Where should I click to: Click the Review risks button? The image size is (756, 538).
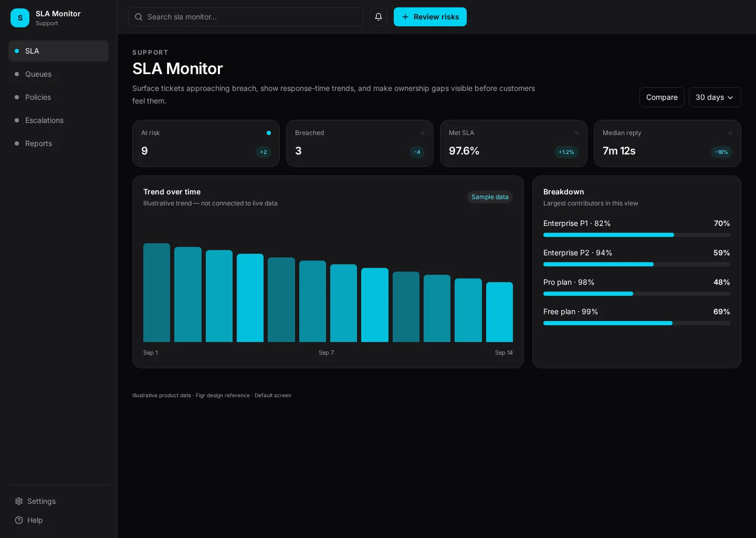pos(430,17)
